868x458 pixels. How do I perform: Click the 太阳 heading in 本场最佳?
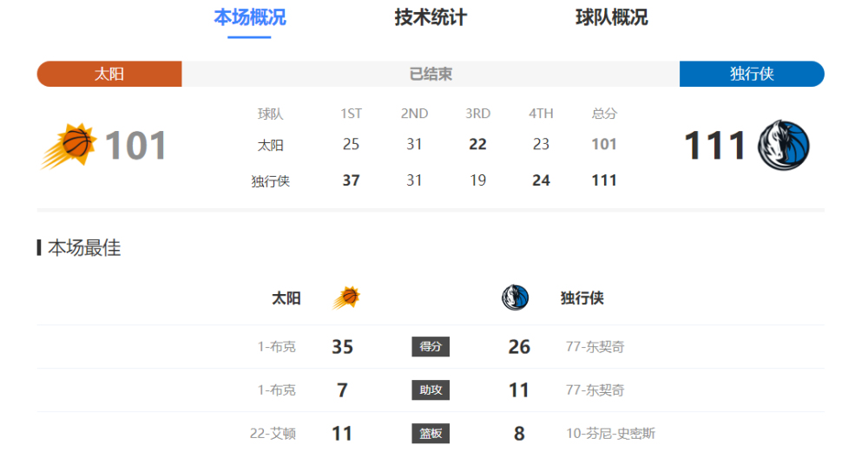pos(286,298)
